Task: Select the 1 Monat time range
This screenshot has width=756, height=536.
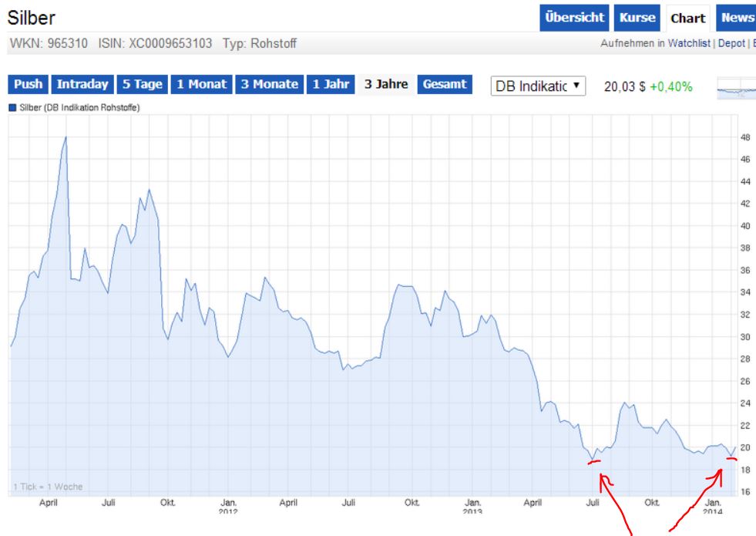Action: point(203,86)
